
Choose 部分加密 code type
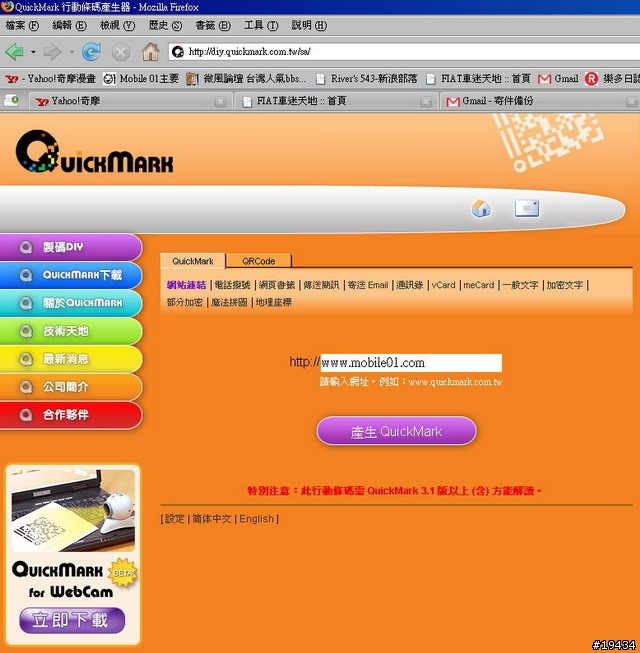coord(184,302)
